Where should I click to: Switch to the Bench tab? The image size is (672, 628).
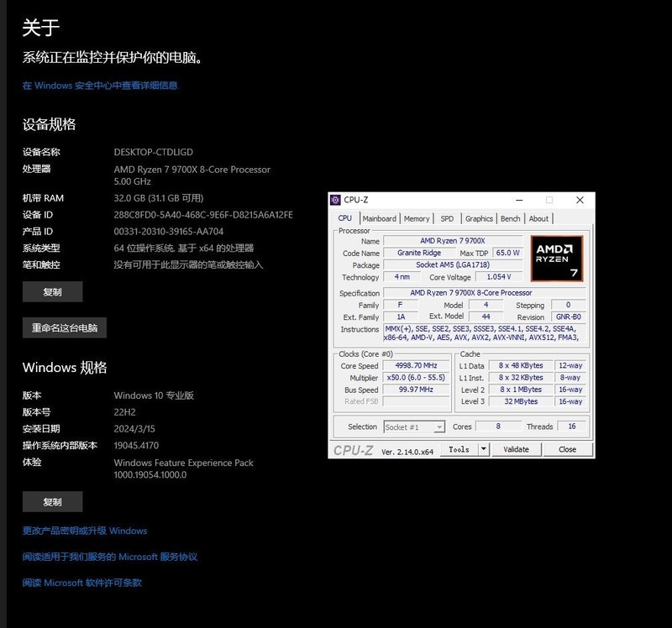tap(512, 217)
